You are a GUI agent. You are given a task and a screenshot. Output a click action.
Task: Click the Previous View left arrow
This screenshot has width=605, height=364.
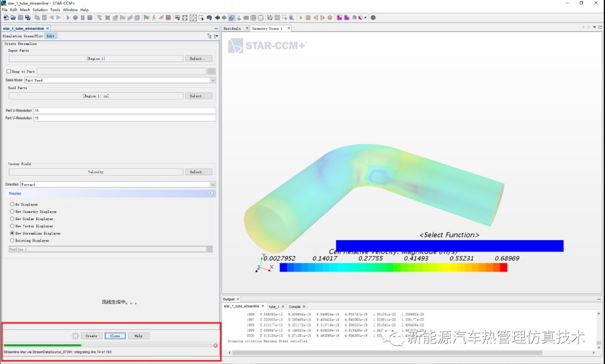[x=217, y=17]
